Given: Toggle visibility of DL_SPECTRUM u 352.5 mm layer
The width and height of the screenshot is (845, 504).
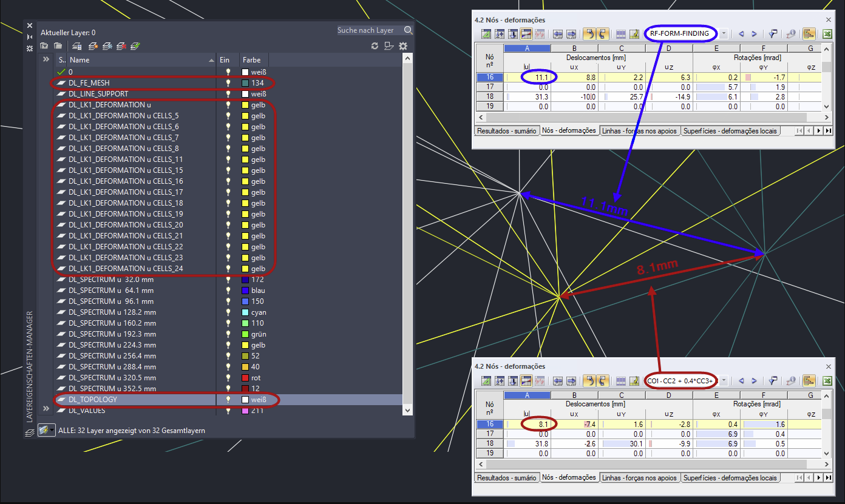Looking at the screenshot, I should click(x=228, y=389).
